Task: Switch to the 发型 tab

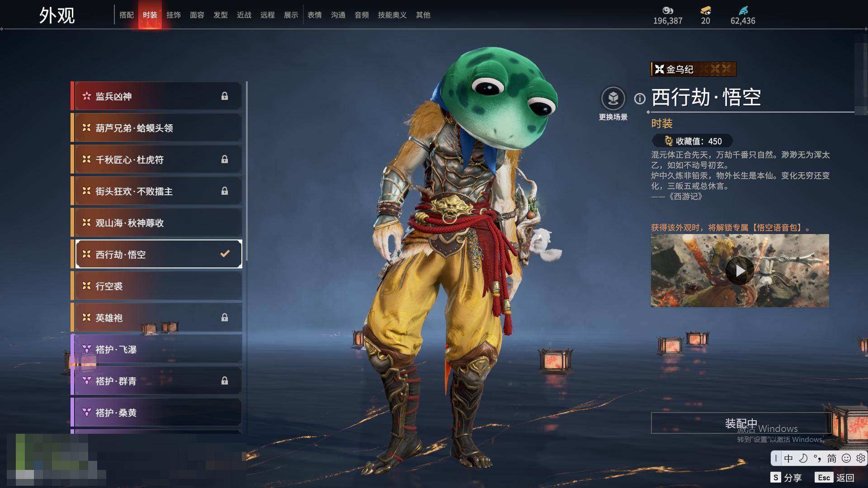Action: click(x=221, y=15)
